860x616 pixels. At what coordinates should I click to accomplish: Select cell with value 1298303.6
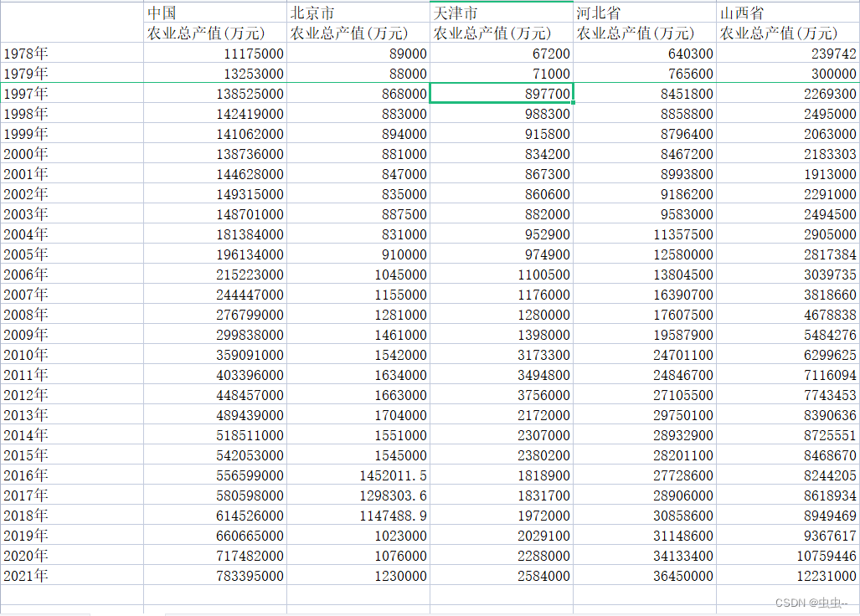click(358, 495)
